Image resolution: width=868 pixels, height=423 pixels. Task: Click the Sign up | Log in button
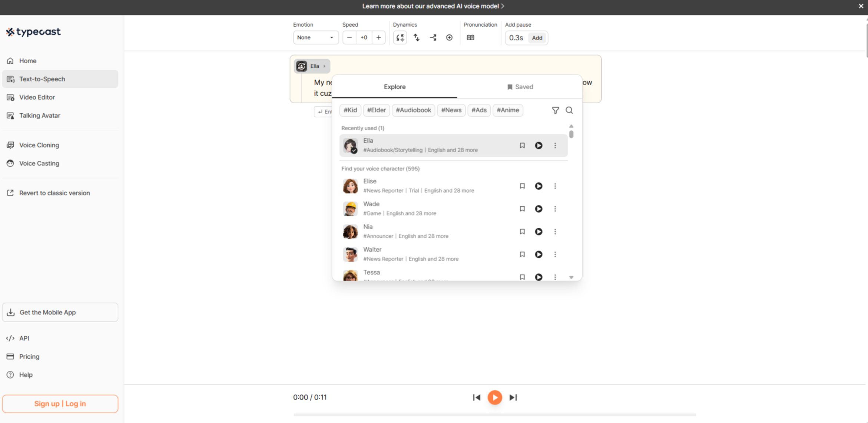click(60, 403)
